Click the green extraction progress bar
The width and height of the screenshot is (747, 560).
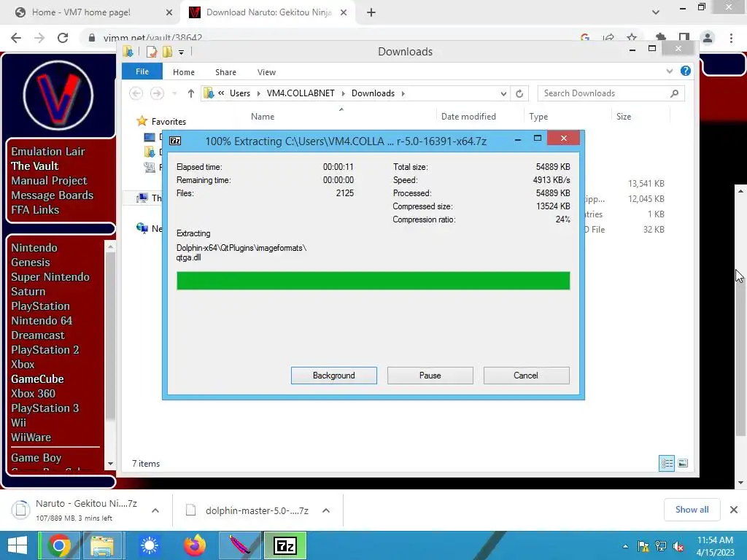(373, 281)
